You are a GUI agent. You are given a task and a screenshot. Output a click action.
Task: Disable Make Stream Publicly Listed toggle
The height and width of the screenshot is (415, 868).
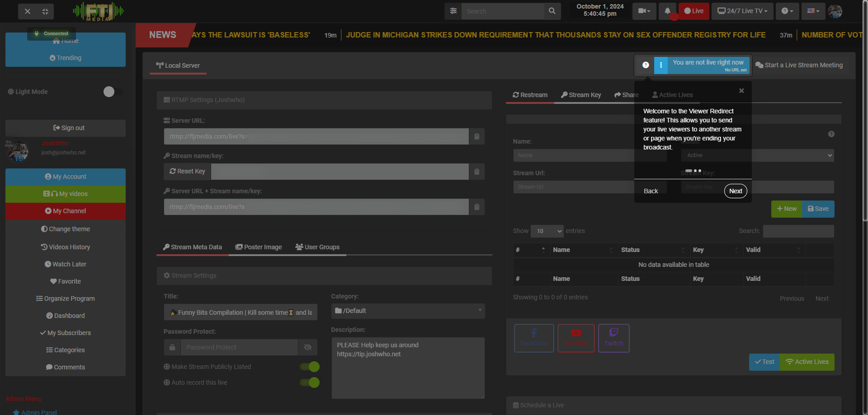coord(310,367)
